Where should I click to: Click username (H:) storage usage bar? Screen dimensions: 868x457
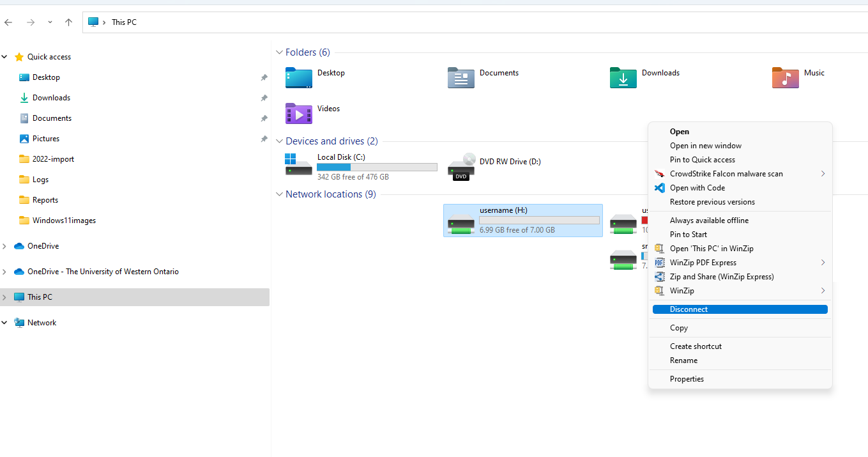[x=539, y=221]
